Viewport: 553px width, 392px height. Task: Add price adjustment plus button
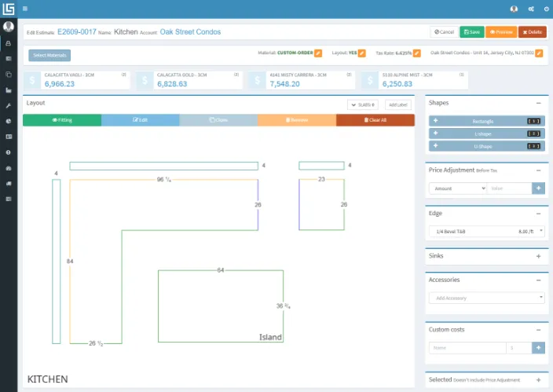[x=538, y=189]
